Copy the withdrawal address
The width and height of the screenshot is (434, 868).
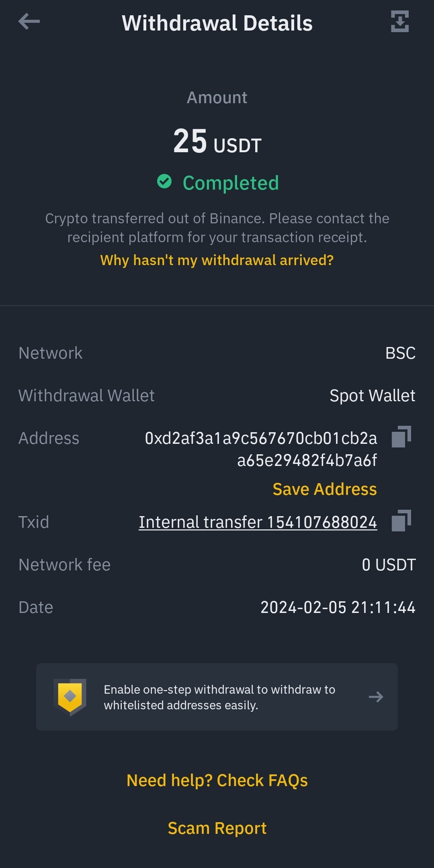coord(401,437)
